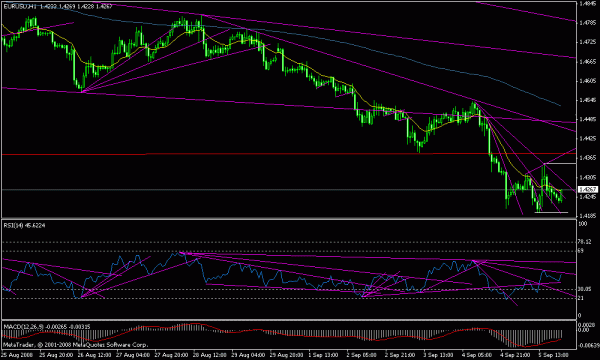
Task: Click the 29 Aug 04:00 time label
Action: point(248,355)
